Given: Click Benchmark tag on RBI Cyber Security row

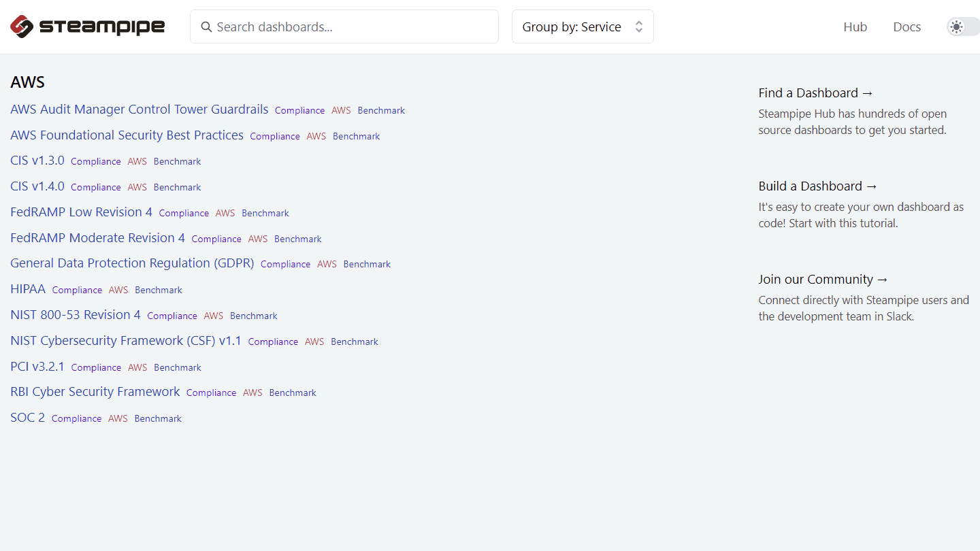Looking at the screenshot, I should pos(293,393).
